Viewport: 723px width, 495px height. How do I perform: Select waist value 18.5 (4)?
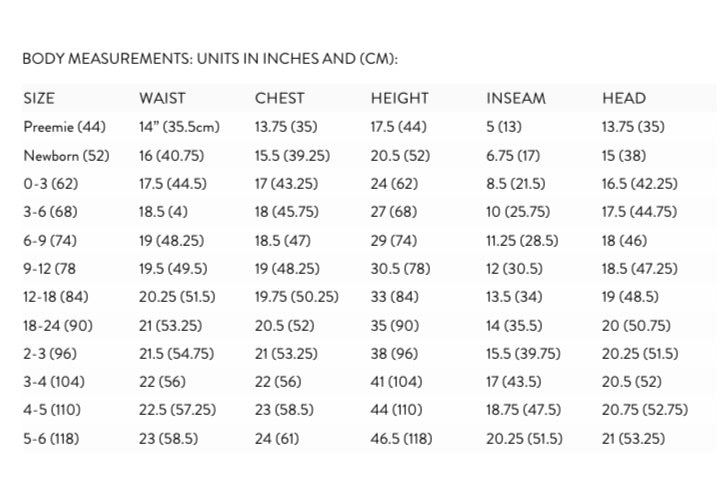[x=165, y=212]
